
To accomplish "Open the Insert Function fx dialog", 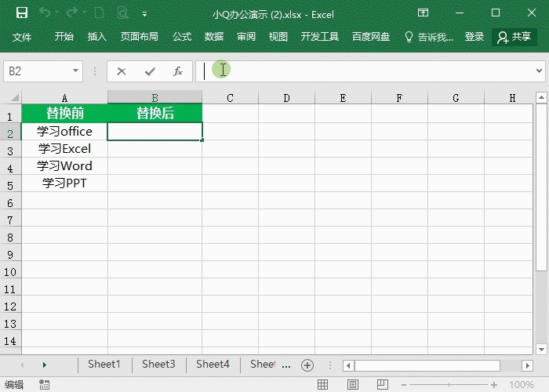I will click(x=178, y=71).
